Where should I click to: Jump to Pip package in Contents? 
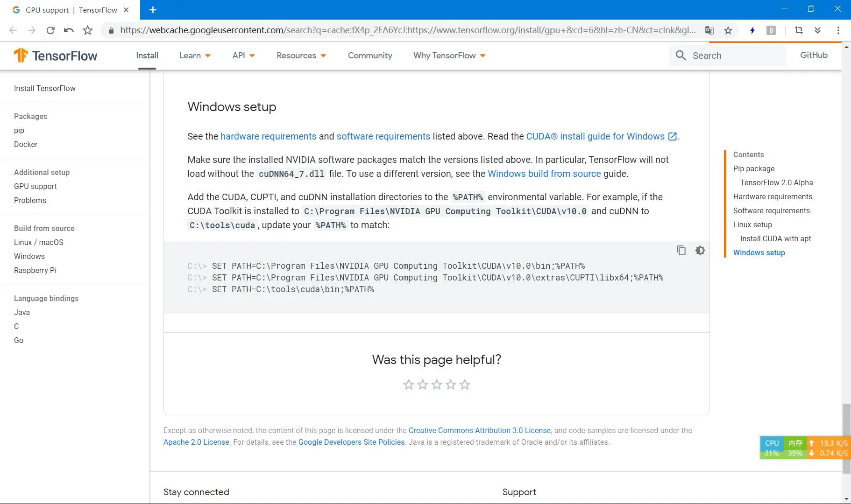tap(754, 168)
